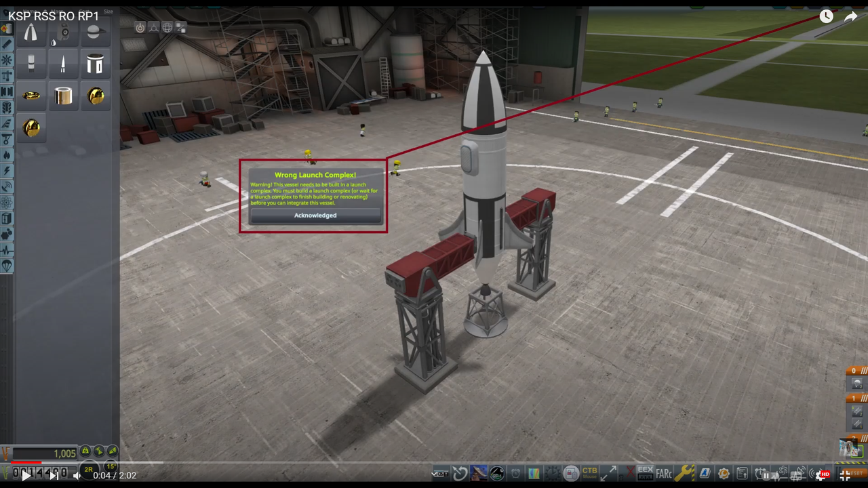Toggle the 15° angle snap button
The width and height of the screenshot is (868, 488).
point(110,467)
